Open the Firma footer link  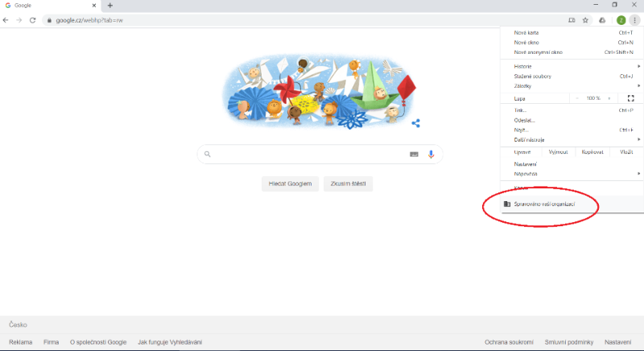[x=51, y=342]
